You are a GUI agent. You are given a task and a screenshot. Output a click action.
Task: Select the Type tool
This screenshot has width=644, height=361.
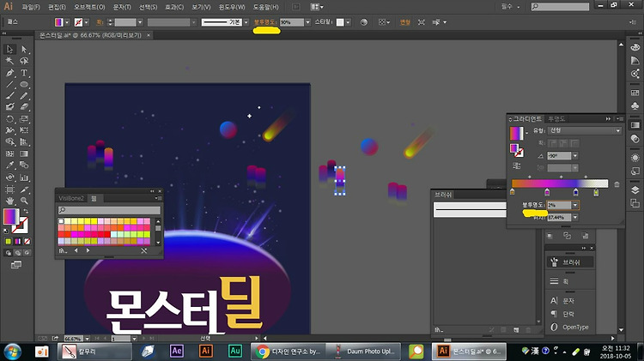coord(24,73)
